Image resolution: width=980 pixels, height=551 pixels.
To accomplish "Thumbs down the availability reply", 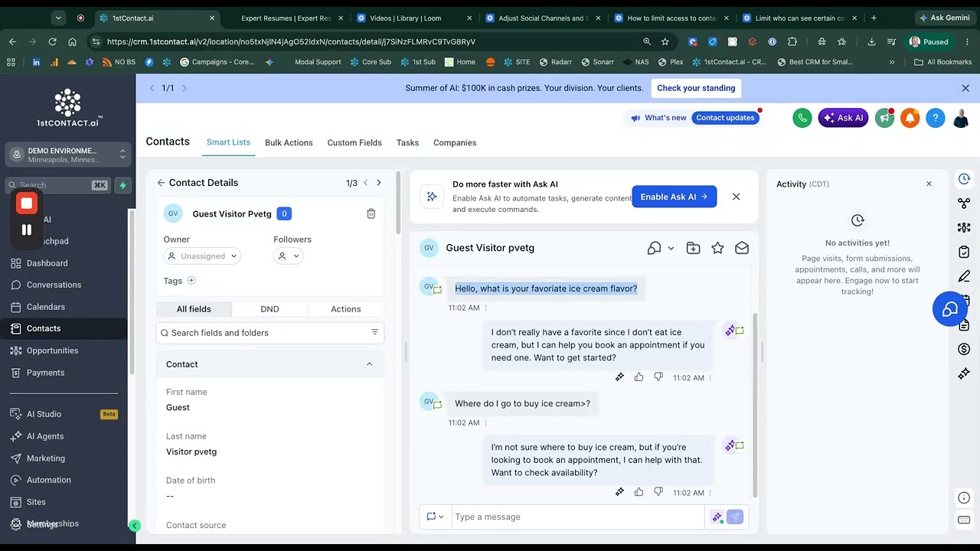I will pyautogui.click(x=658, y=492).
